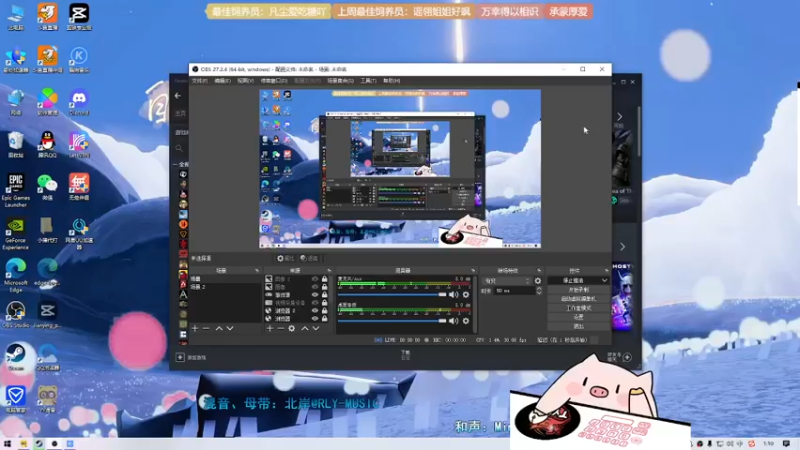Screen dimensions: 800x450
Task: Click the 属性 properties button above Sources
Action: click(x=286, y=259)
